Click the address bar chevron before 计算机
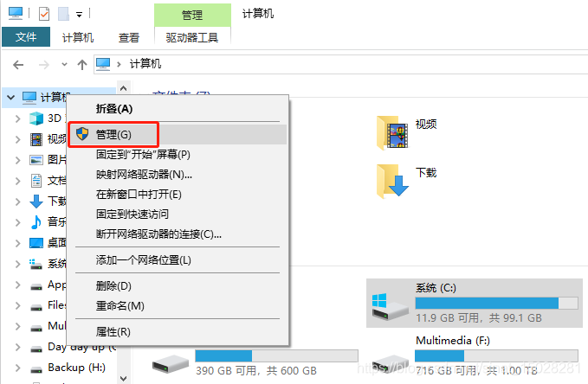This screenshot has width=588, height=384. coord(119,65)
